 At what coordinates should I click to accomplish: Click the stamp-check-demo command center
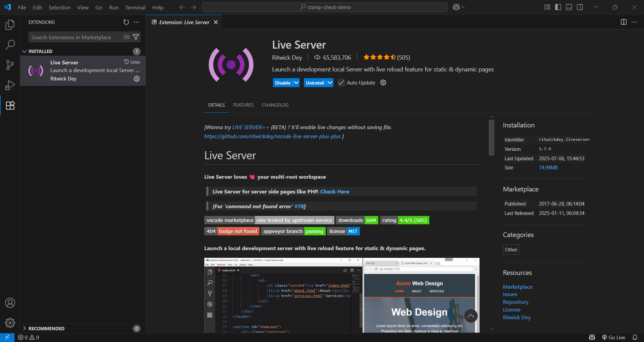click(x=325, y=7)
